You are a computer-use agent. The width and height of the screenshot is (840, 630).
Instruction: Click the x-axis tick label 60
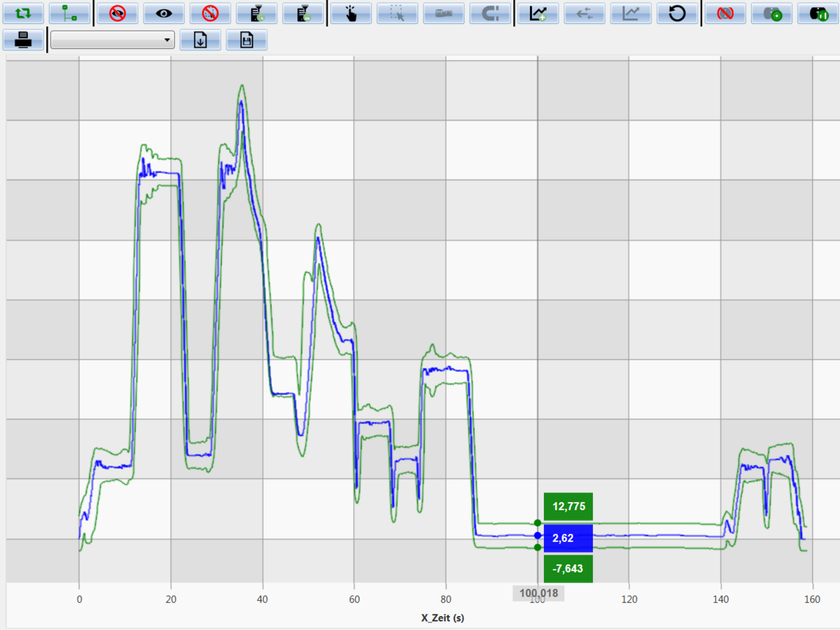[x=354, y=599]
